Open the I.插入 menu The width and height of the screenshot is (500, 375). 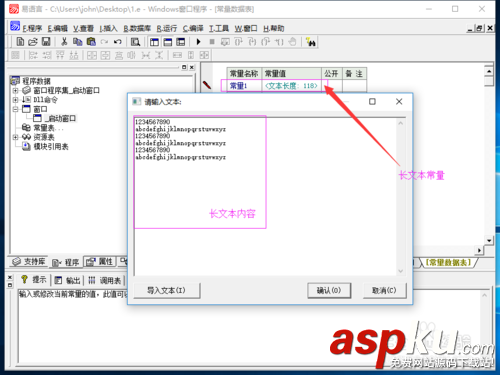(x=109, y=28)
